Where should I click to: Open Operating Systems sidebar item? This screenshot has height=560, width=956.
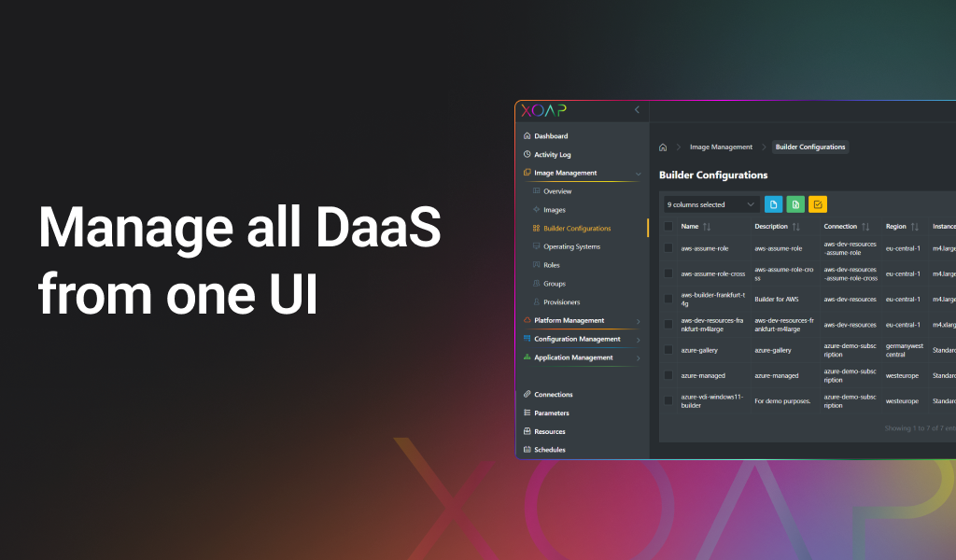click(x=571, y=246)
